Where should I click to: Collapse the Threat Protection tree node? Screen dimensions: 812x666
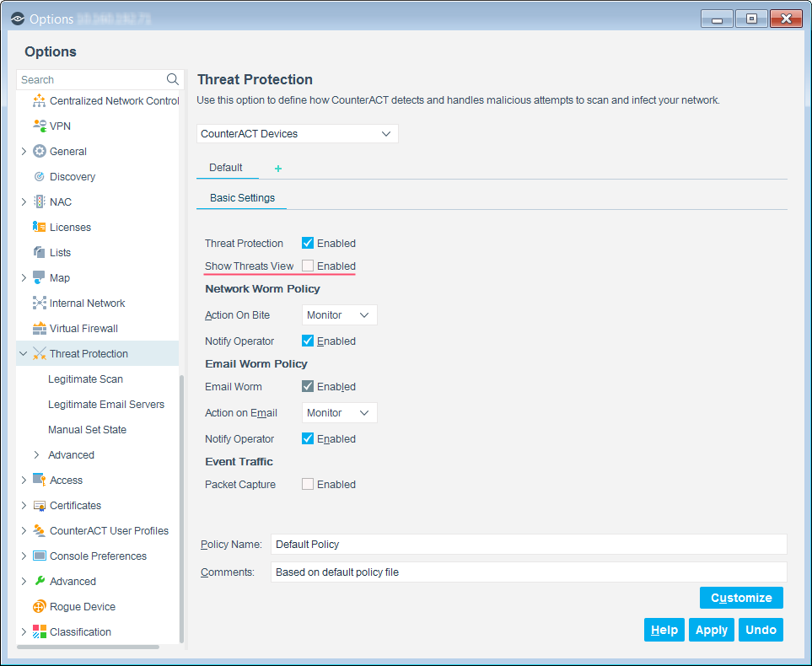click(24, 354)
